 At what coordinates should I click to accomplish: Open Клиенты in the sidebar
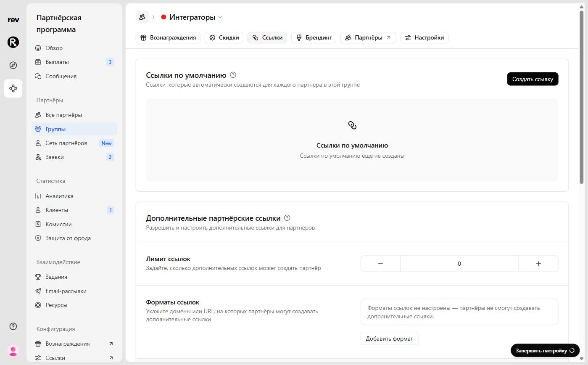74,210
